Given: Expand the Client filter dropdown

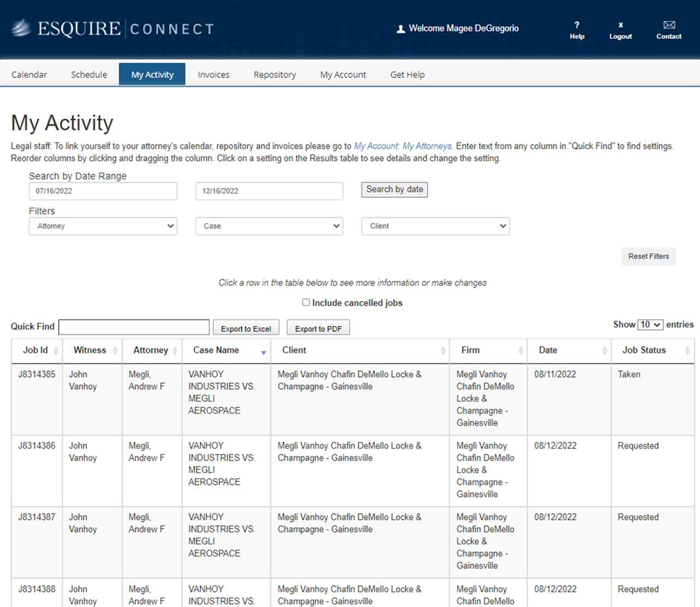Looking at the screenshot, I should coord(435,226).
